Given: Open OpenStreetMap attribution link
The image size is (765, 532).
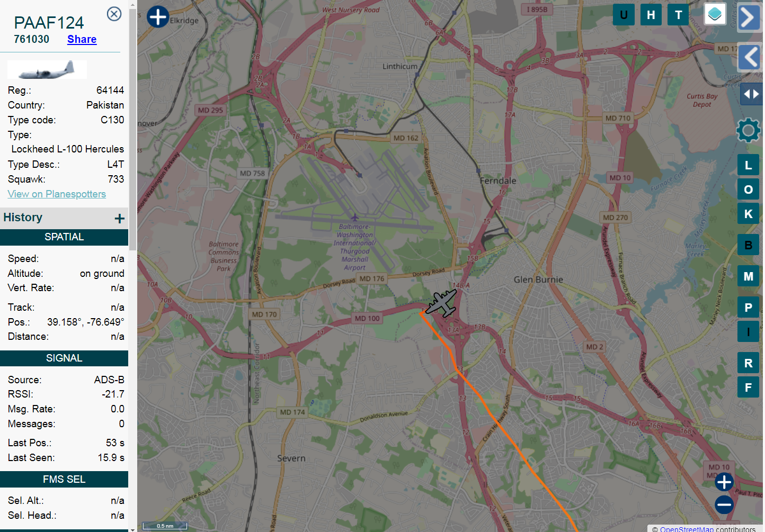Looking at the screenshot, I should (x=687, y=529).
